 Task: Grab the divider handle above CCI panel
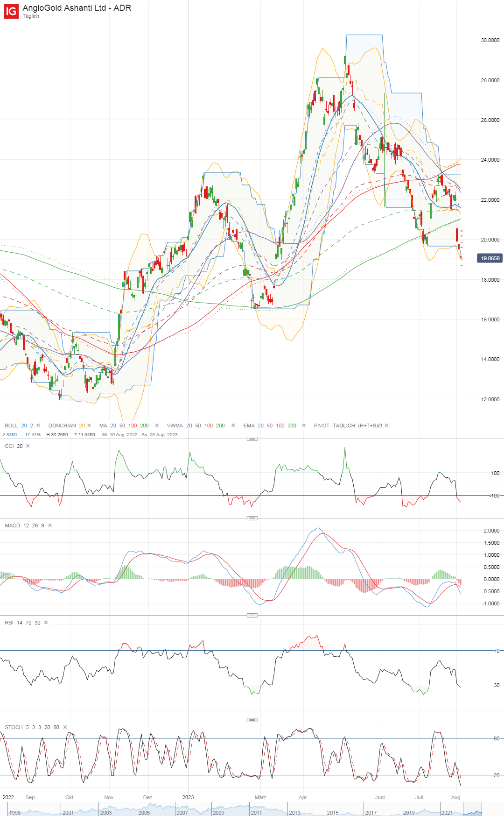(x=252, y=439)
